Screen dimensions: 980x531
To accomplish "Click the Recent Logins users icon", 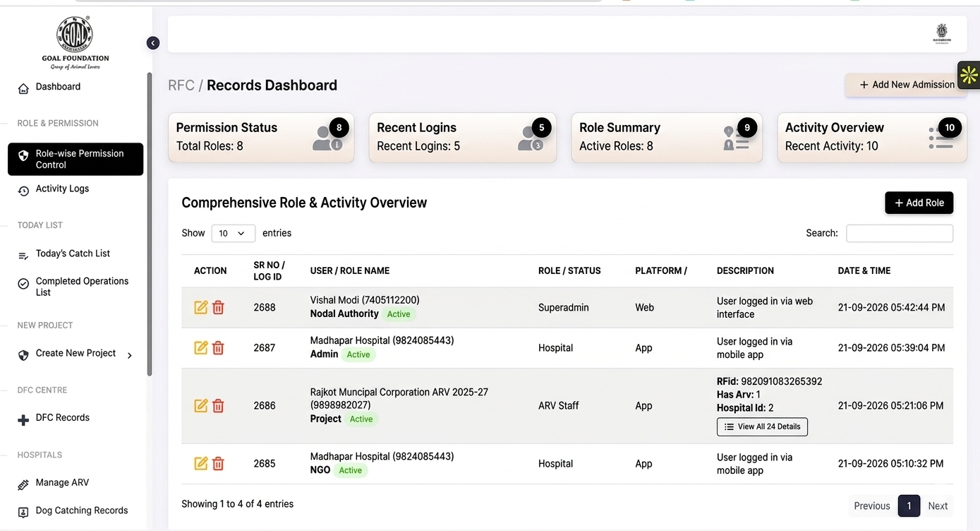I will [x=530, y=138].
